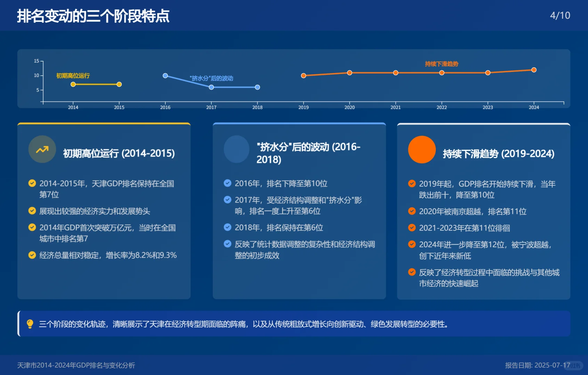Toggle the orange 2024 data point on the chart
The image size is (588, 375).
pos(534,70)
